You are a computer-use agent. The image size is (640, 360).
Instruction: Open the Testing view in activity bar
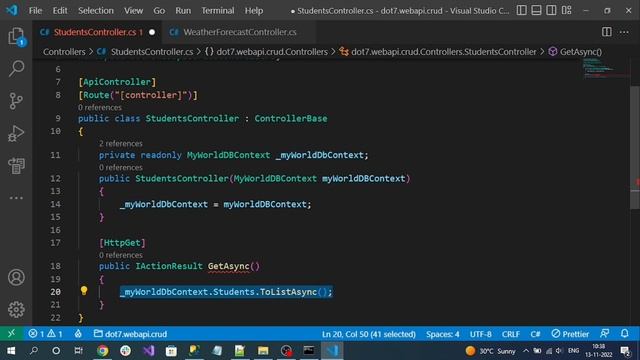[16, 166]
